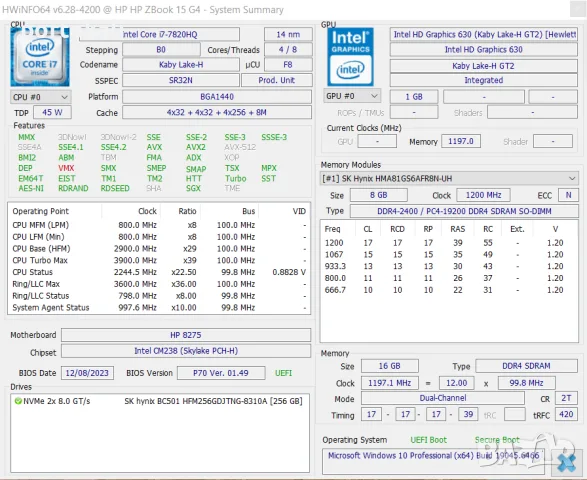Click the Kaby Lake-H GT2 GPU codename field
Screen dimensions: 587x480
click(x=484, y=66)
